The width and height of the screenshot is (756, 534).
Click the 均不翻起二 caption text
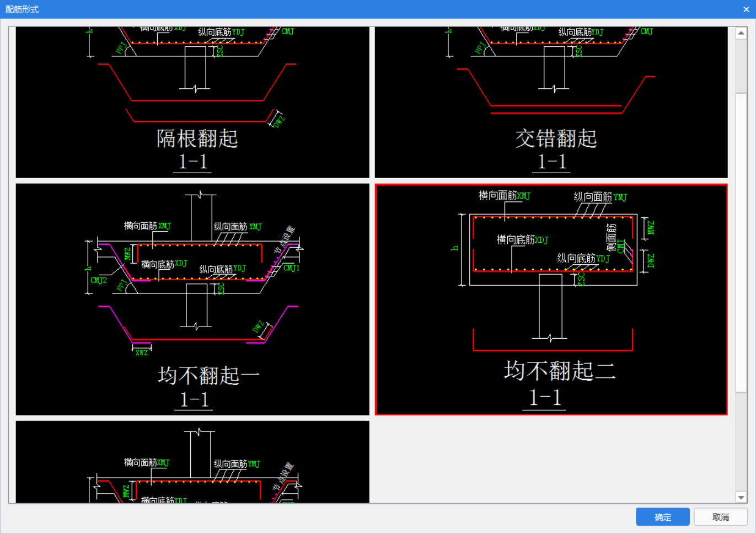[x=560, y=371]
